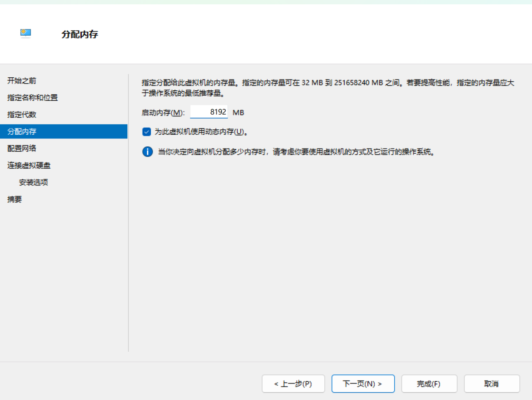Select the 安装选项 sub-step
The width and height of the screenshot is (532, 400).
tap(33, 182)
